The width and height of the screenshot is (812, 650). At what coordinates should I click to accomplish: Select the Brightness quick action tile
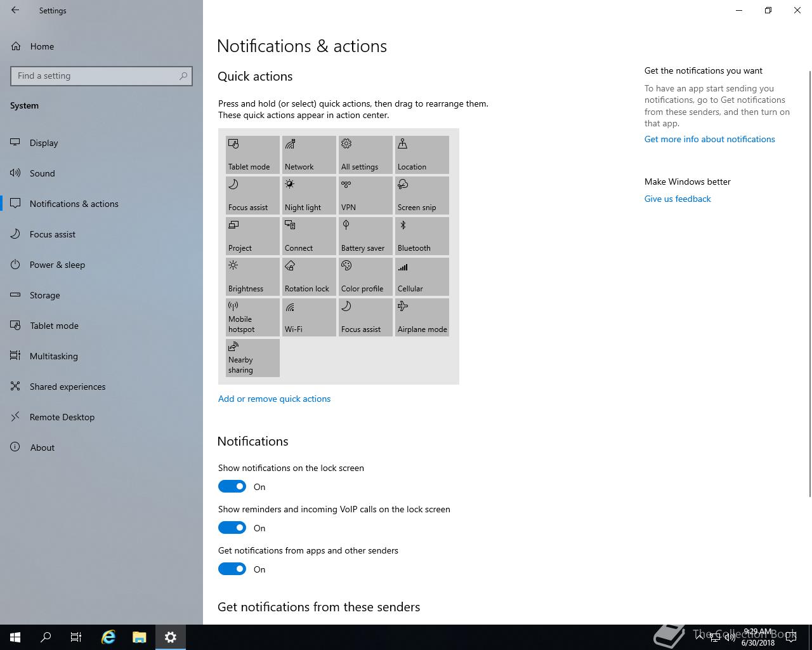pos(252,277)
